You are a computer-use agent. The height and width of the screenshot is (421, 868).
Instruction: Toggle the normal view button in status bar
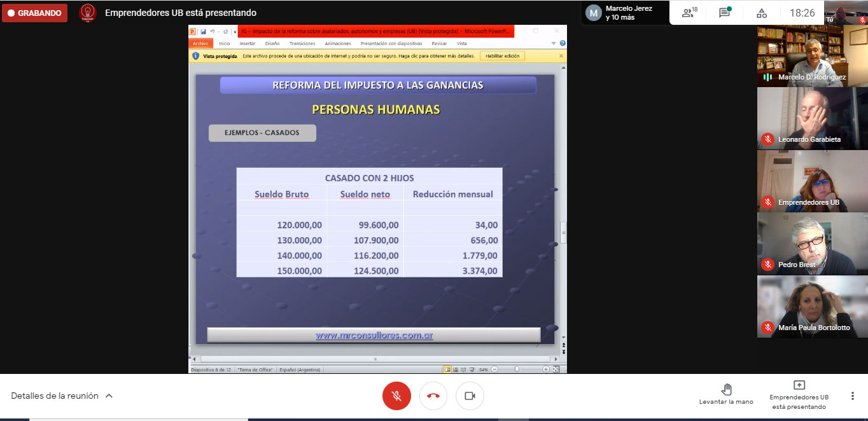tap(447, 369)
